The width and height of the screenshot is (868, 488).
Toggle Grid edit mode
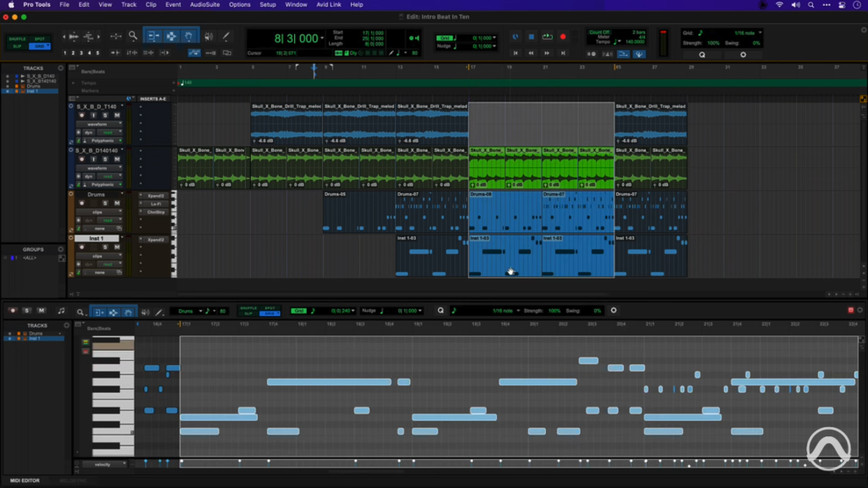pos(39,46)
